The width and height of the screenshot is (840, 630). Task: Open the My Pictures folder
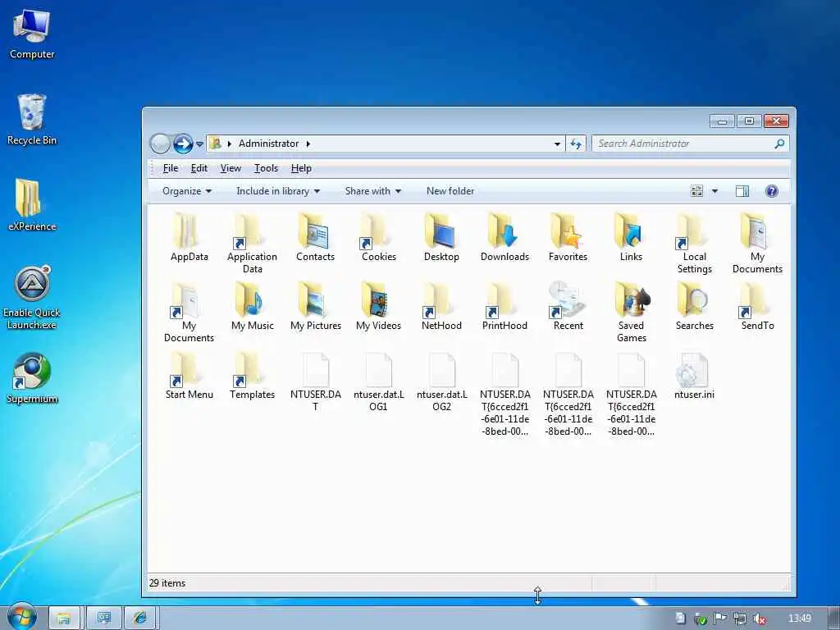(315, 306)
